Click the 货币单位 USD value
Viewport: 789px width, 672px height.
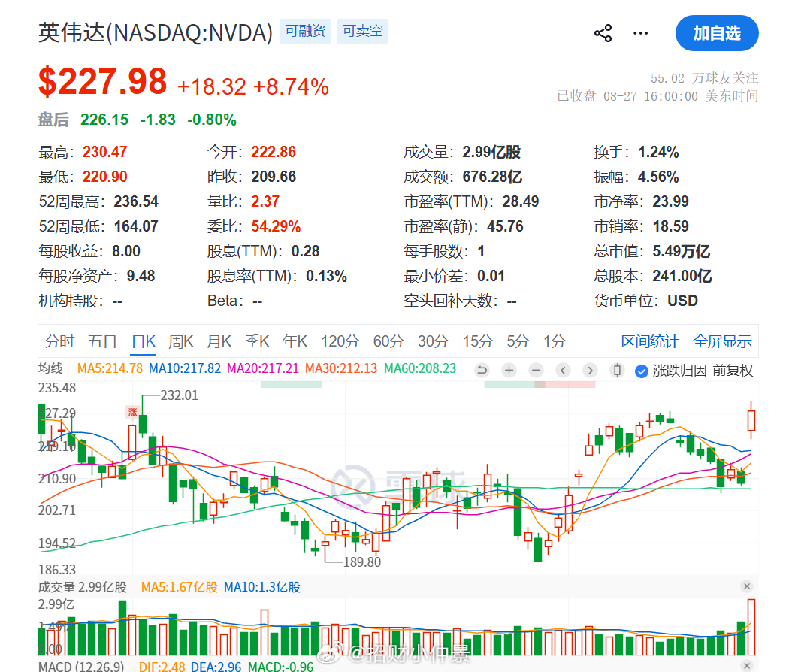click(682, 301)
